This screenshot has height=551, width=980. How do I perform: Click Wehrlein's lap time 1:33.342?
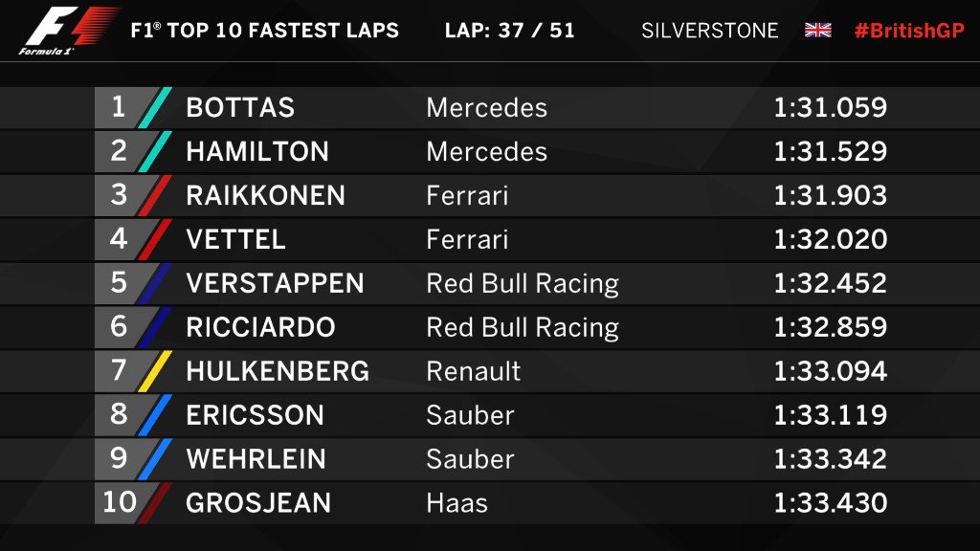pyautogui.click(x=830, y=459)
